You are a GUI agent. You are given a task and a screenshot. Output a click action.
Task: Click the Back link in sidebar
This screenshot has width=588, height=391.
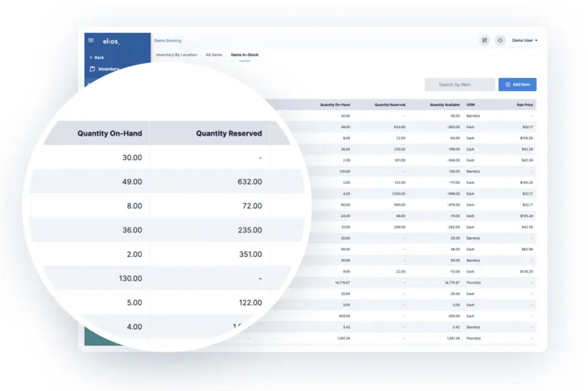(98, 57)
